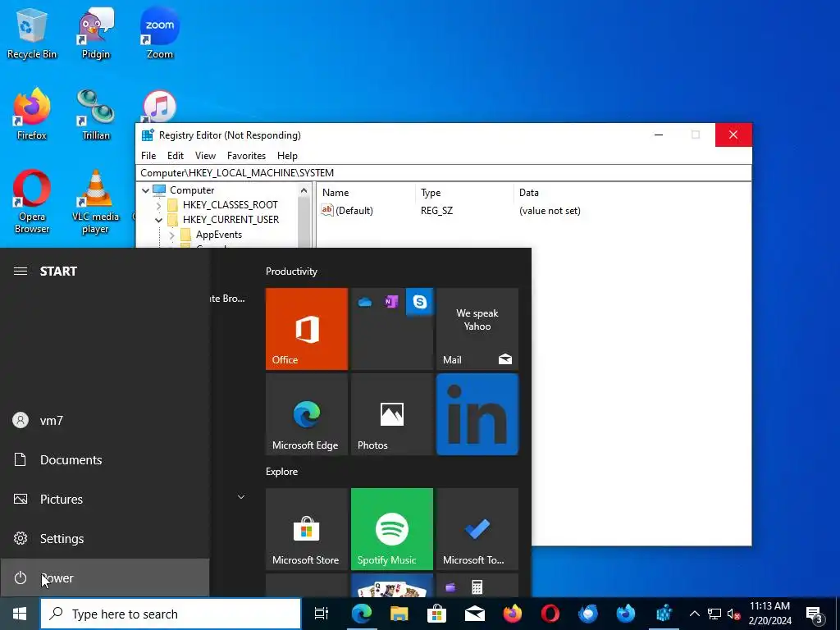Collapse the Computer tree node
Image resolution: width=840 pixels, height=630 pixels.
tap(145, 190)
